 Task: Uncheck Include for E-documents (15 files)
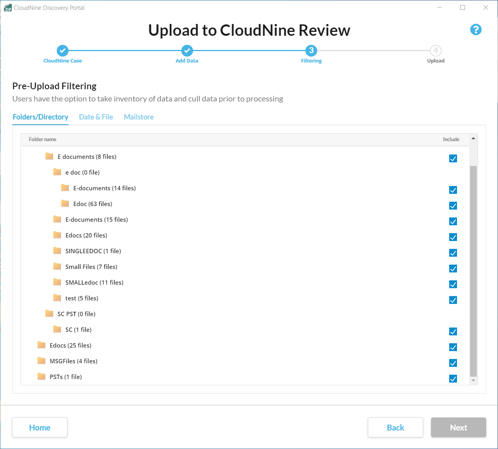pos(453,221)
